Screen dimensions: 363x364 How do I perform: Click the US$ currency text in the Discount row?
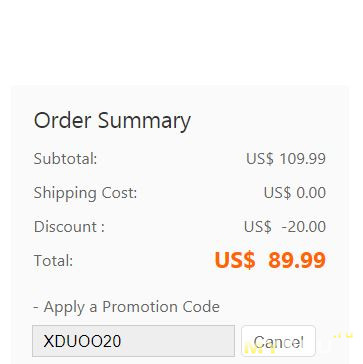(x=257, y=227)
